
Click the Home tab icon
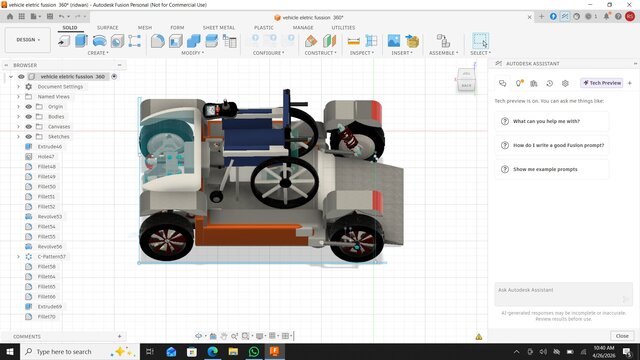click(x=10, y=16)
